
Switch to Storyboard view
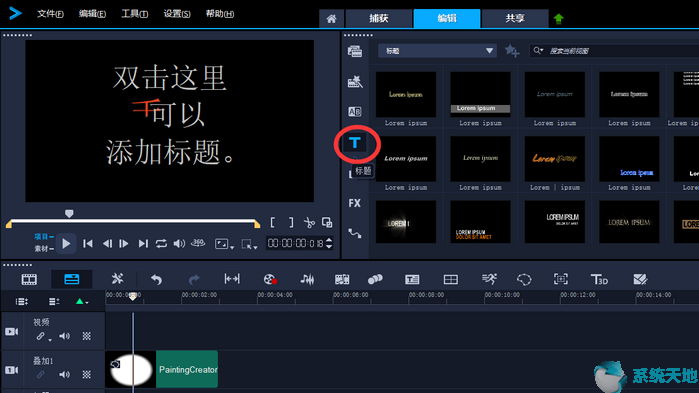(29, 279)
